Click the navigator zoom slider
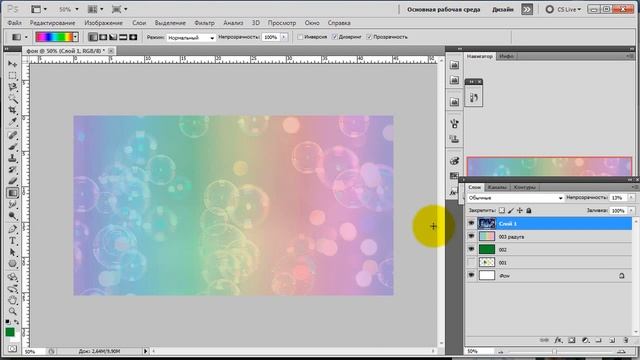This screenshot has height=360, width=640. (x=554, y=351)
